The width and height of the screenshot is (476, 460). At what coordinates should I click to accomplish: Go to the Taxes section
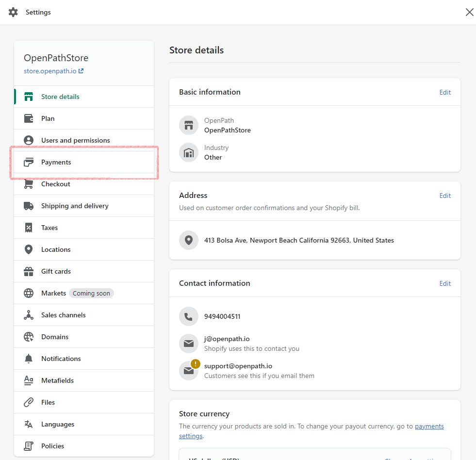click(84, 228)
